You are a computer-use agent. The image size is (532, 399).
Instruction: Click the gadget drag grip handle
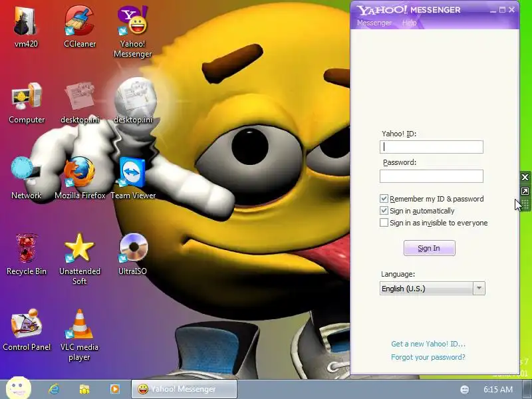pyautogui.click(x=525, y=205)
